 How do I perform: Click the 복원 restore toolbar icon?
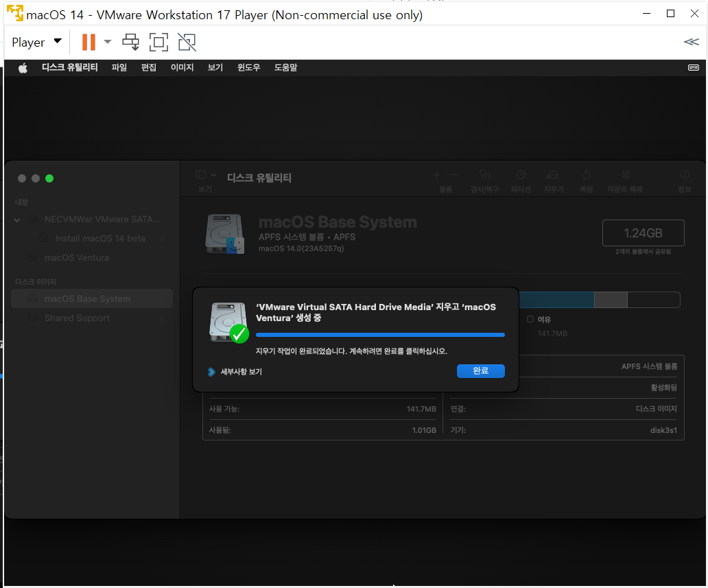click(586, 175)
